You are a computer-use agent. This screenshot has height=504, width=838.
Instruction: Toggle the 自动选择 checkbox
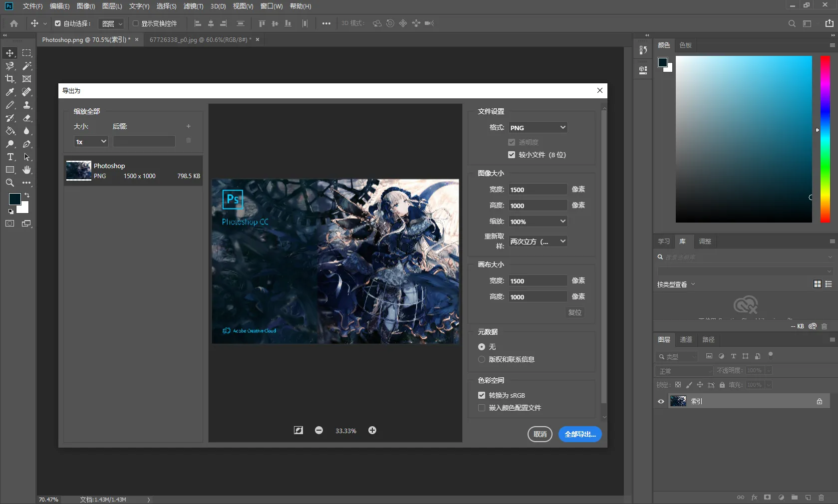[58, 23]
